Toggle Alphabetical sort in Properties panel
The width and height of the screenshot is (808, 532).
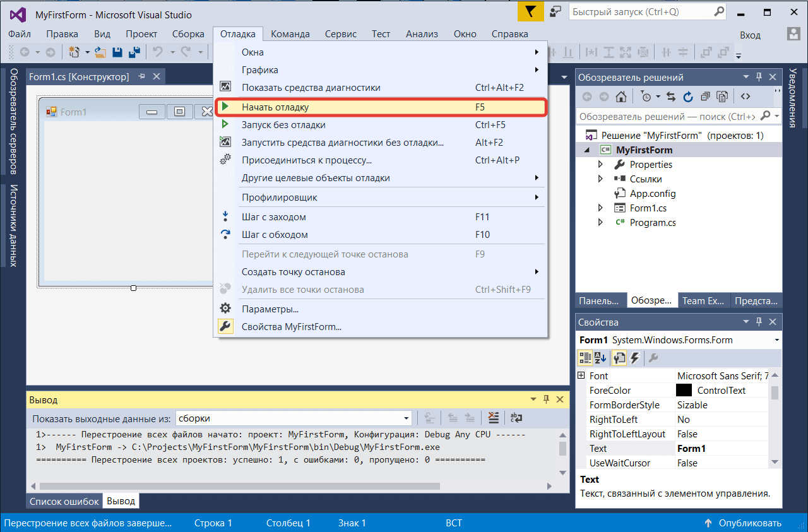tap(600, 358)
